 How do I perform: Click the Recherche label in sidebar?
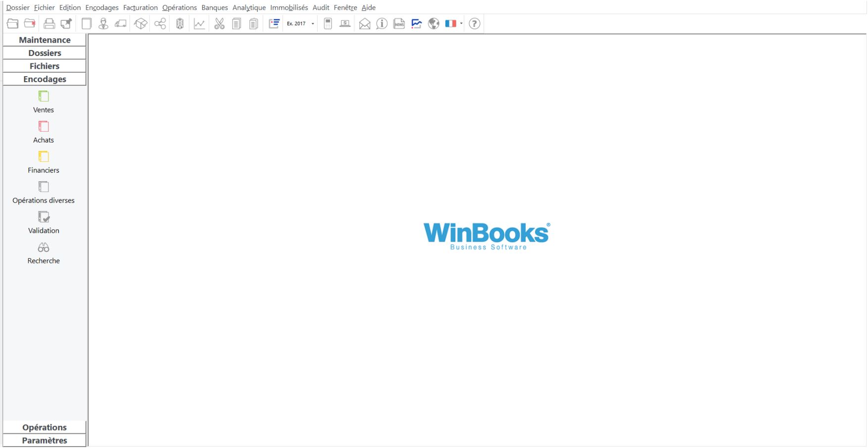(44, 261)
